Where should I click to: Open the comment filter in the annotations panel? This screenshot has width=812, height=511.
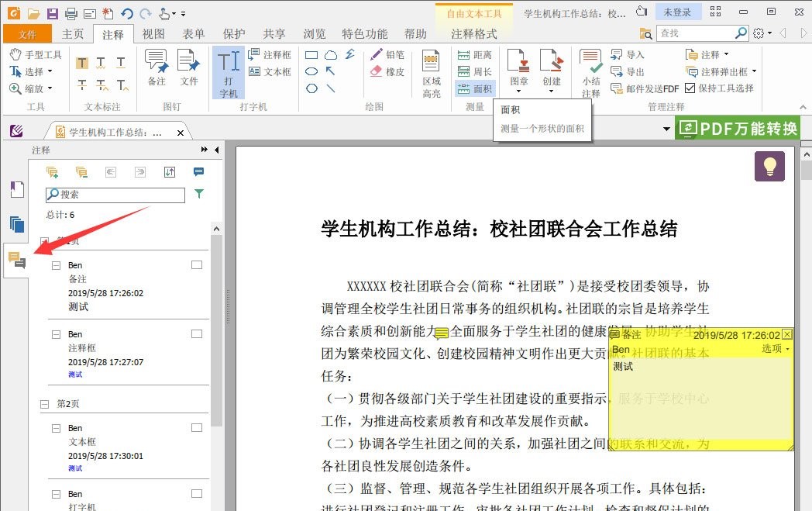coord(199,195)
